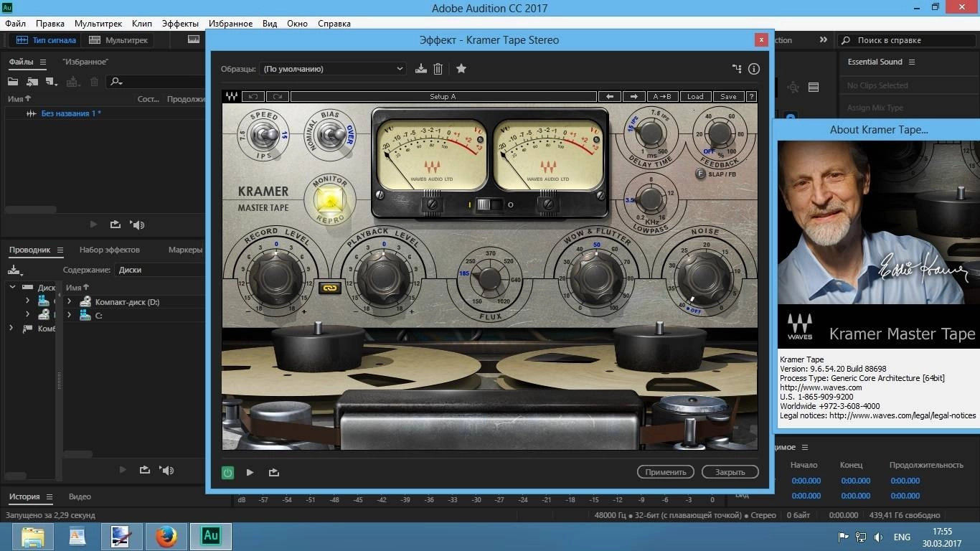Open the Файл menu

(15, 23)
